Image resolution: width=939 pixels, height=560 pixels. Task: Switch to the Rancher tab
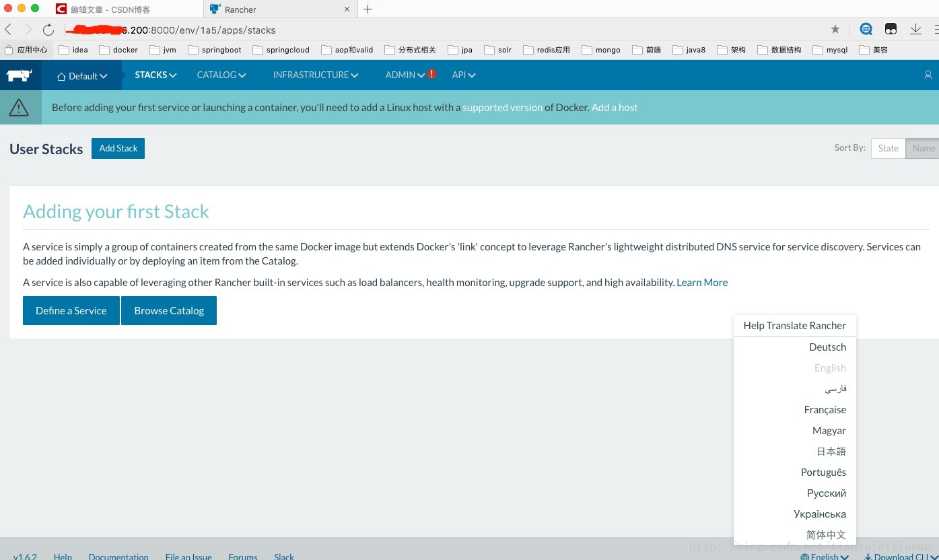(279, 9)
